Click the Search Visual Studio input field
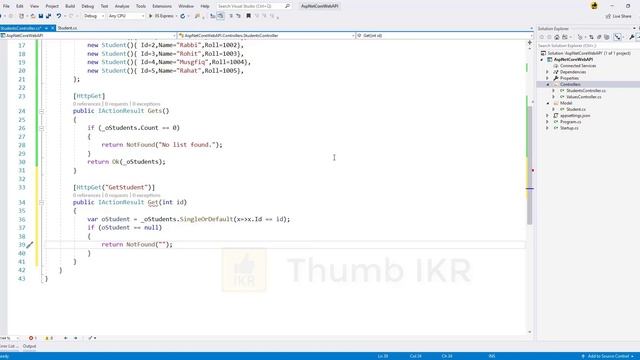Screen dimensions: 640x360 click(249, 6)
